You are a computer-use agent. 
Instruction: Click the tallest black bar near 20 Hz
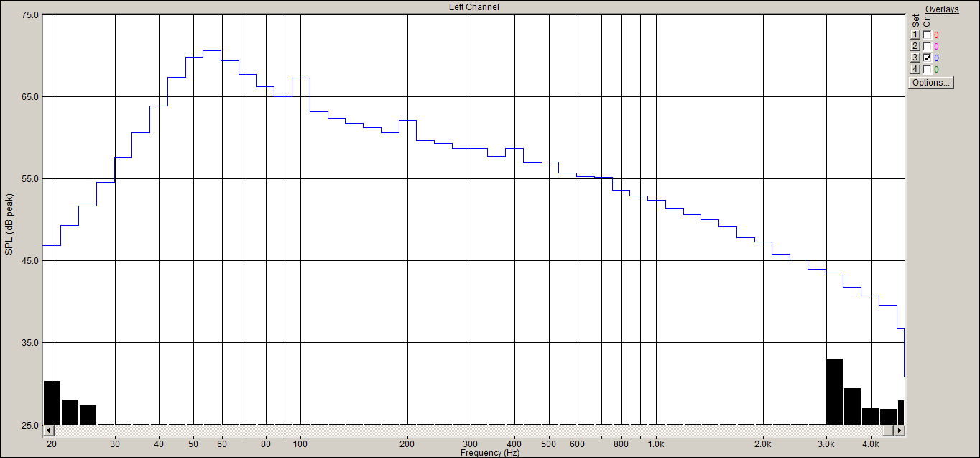pyautogui.click(x=52, y=403)
